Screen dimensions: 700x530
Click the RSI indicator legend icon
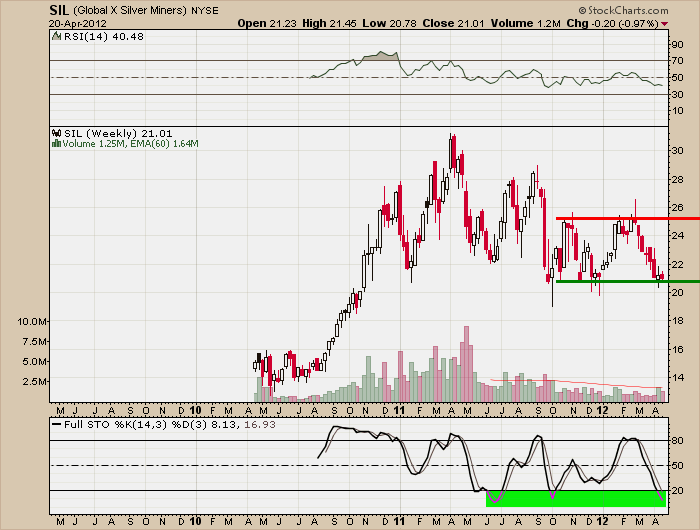point(56,36)
